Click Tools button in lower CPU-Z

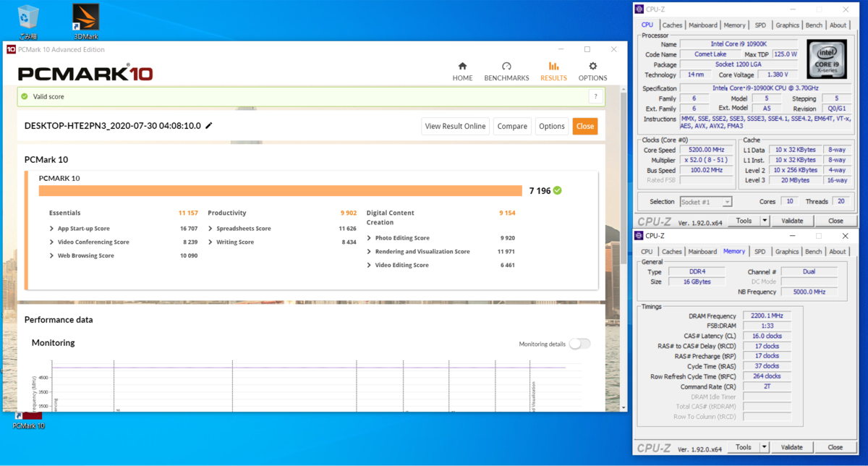744,447
